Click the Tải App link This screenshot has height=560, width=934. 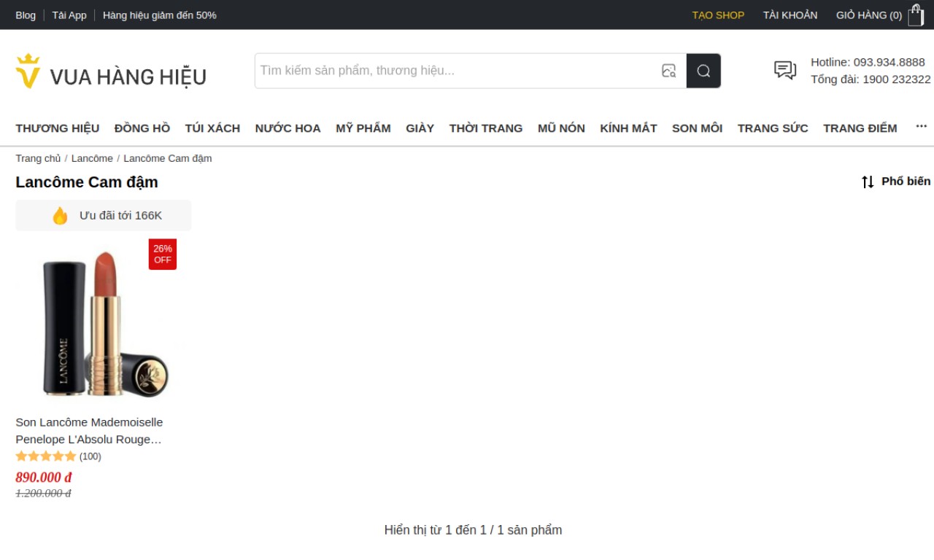point(69,15)
